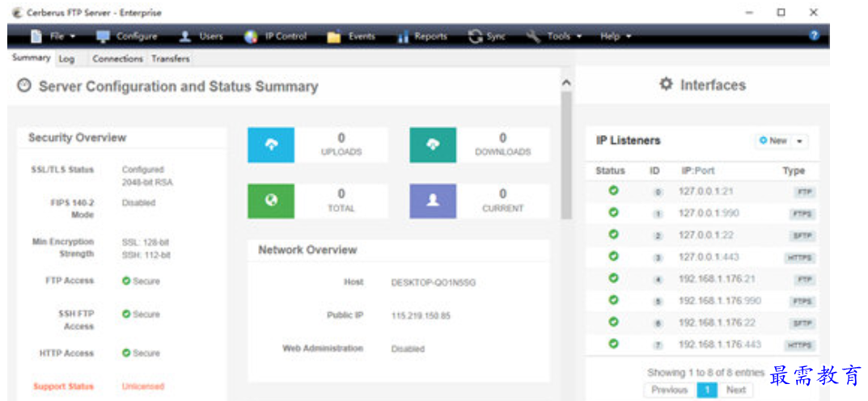Click the Web Administration Disabled value
The height and width of the screenshot is (401, 868).
[x=408, y=349]
